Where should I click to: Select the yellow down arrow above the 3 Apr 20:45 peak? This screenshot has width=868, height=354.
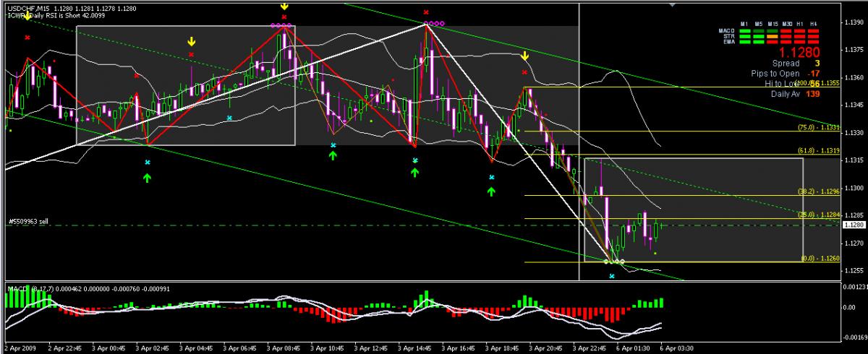click(x=525, y=56)
